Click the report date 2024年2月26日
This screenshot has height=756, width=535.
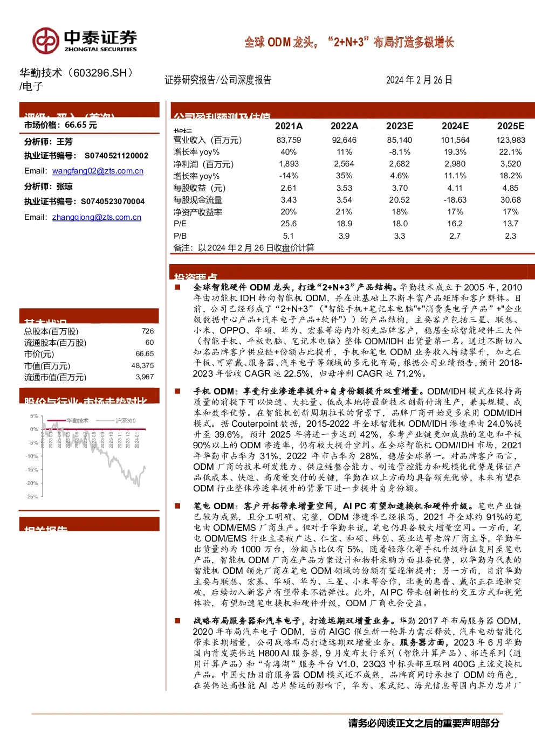click(419, 80)
